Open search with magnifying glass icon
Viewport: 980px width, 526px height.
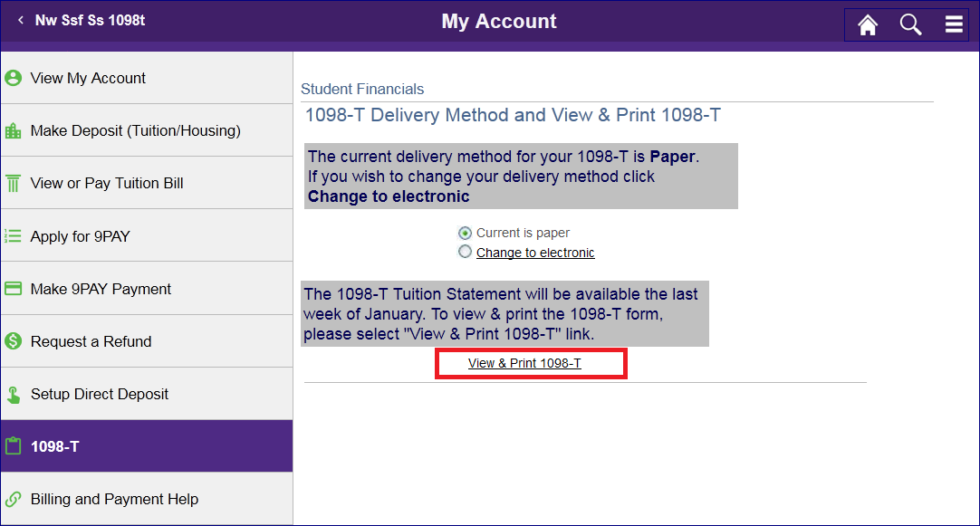910,25
